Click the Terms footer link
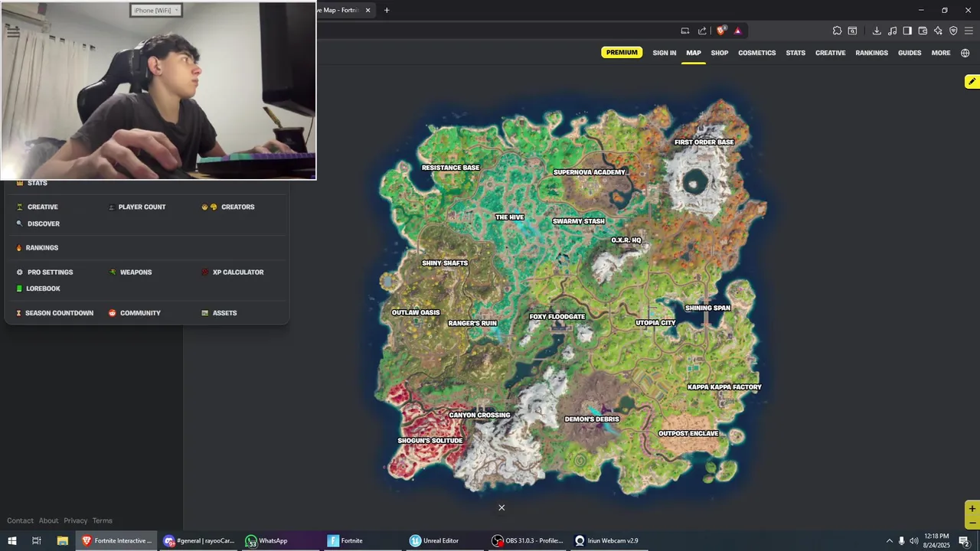The image size is (980, 551). (x=103, y=520)
